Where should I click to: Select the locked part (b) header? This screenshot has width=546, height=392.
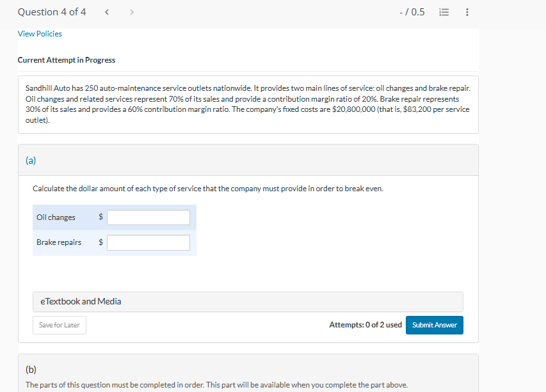[x=31, y=369]
